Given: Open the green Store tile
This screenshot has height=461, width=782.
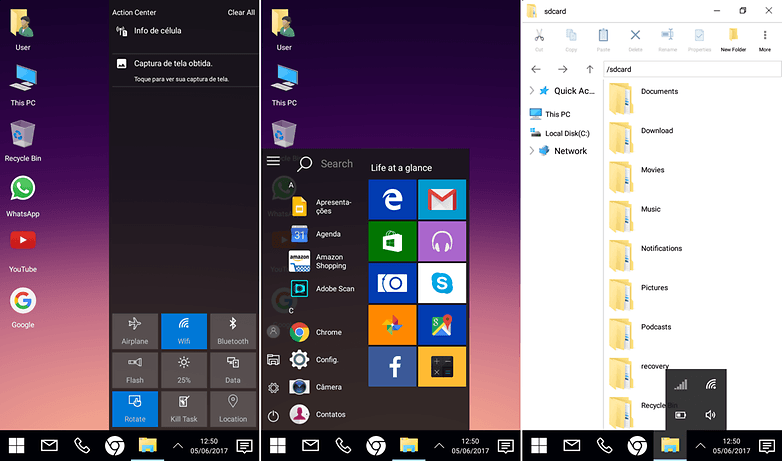Looking at the screenshot, I should pyautogui.click(x=392, y=241).
